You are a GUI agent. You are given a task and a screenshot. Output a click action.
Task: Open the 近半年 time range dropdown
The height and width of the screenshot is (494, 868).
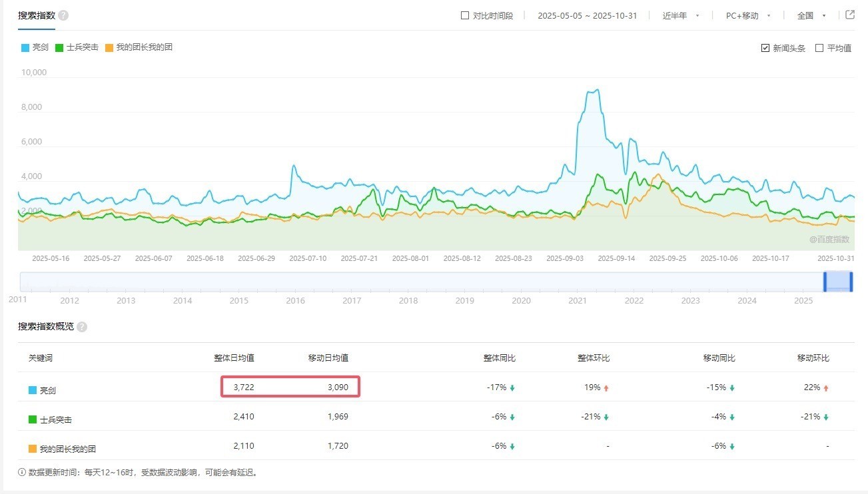point(680,15)
